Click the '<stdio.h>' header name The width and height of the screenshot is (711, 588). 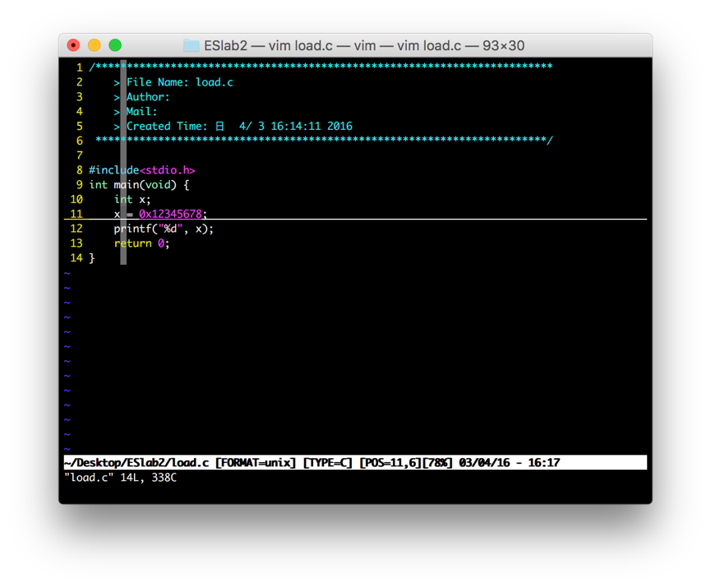coord(168,170)
